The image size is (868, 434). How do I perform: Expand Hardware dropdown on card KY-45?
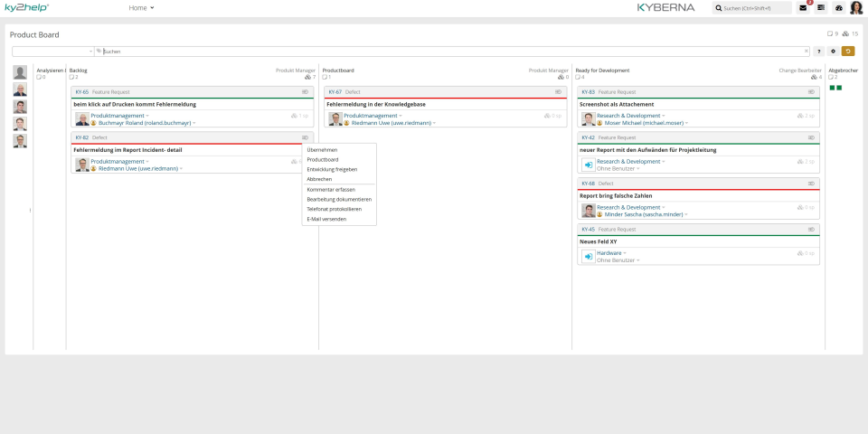click(x=625, y=253)
